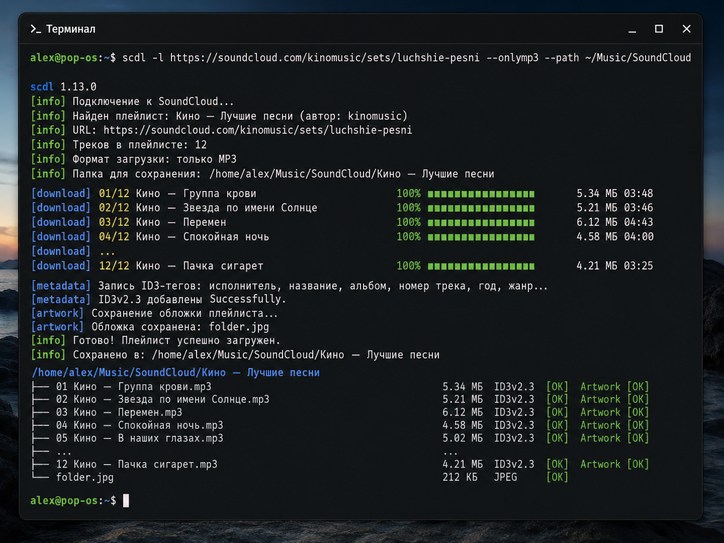Click download row 01/12 Группа крови

pos(342,193)
